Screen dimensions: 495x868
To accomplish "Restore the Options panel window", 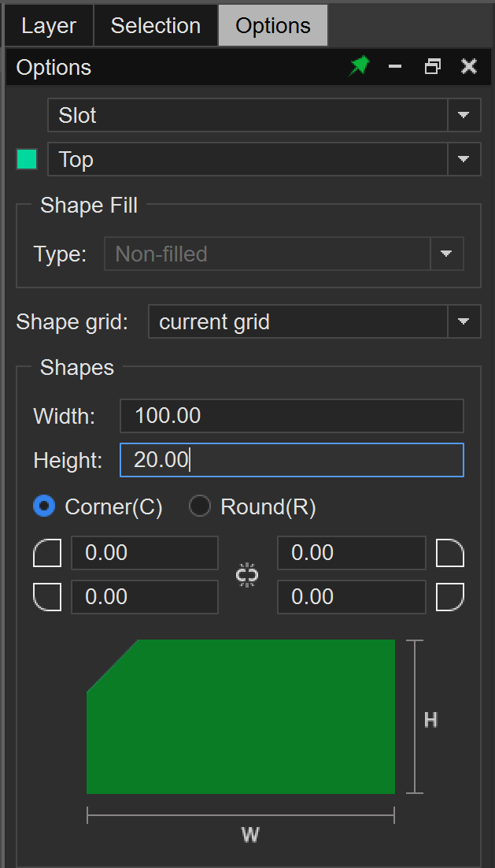I will tap(432, 67).
